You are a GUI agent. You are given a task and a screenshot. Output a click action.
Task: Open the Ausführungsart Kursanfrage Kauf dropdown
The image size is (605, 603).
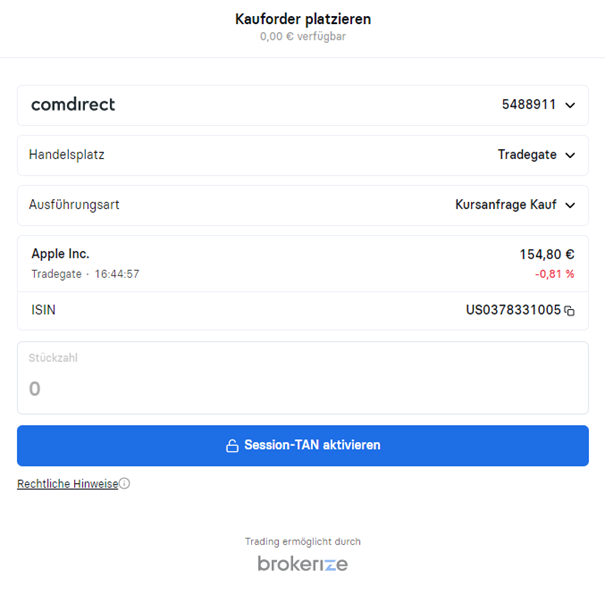(x=515, y=204)
